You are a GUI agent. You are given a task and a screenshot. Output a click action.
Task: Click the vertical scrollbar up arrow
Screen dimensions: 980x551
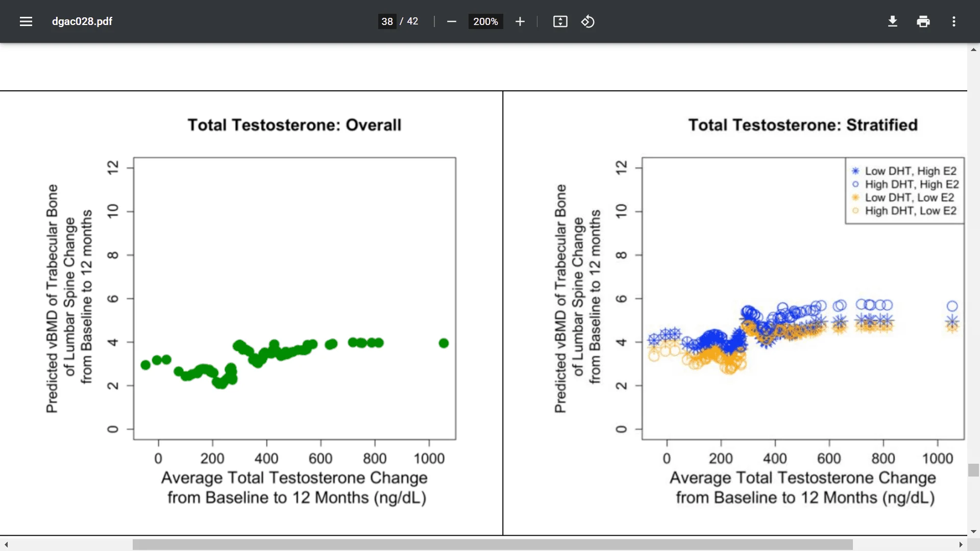click(973, 49)
